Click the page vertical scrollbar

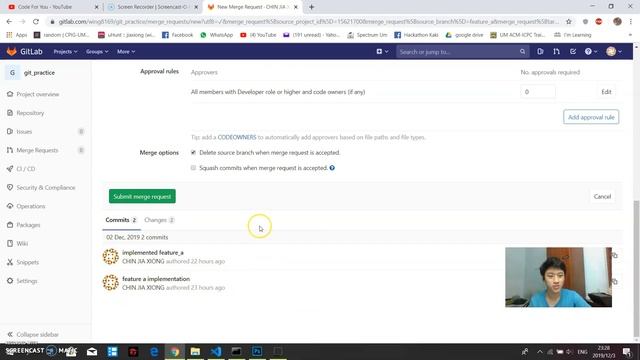636,268
